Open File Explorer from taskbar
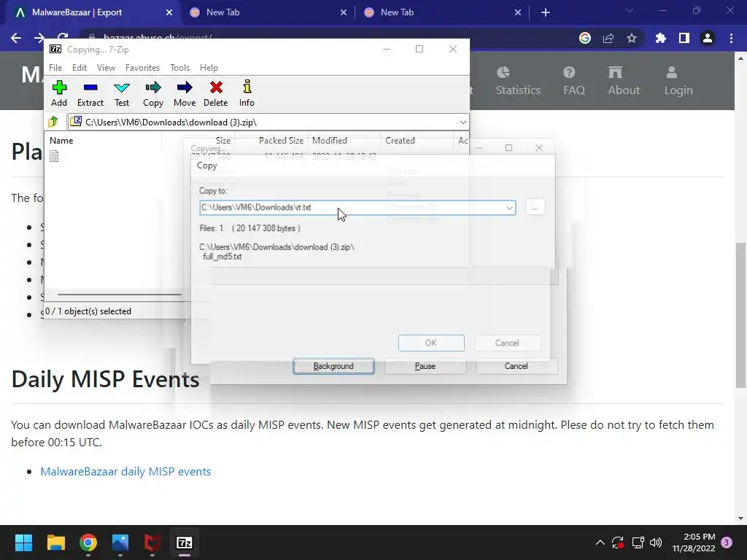747x560 pixels. [55, 542]
